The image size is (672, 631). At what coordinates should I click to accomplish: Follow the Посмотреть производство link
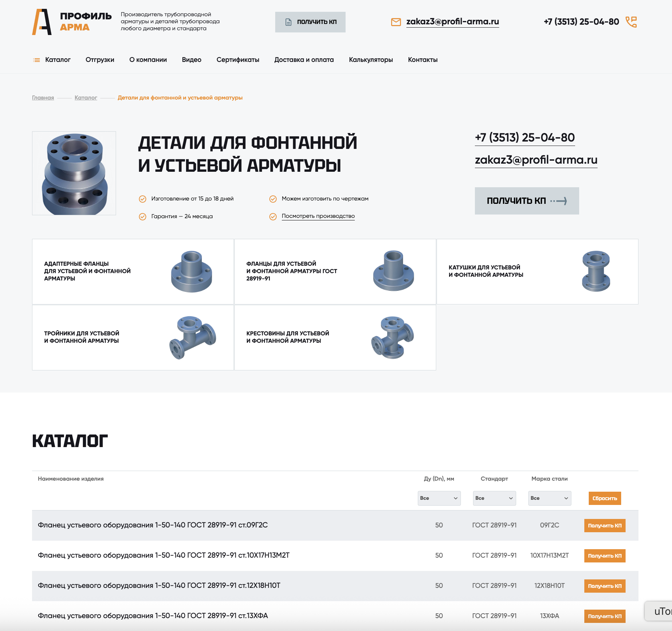click(x=318, y=216)
